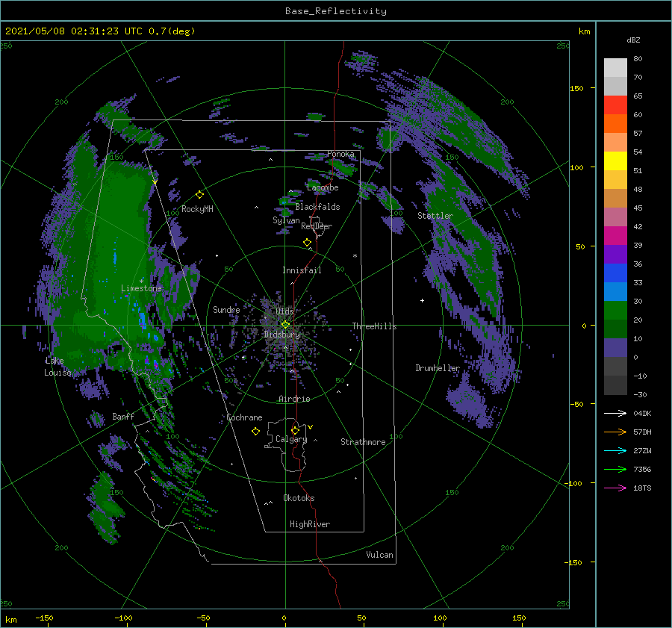This screenshot has height=628, width=672.
Task: Click the Didsbury label
Action: point(281,335)
